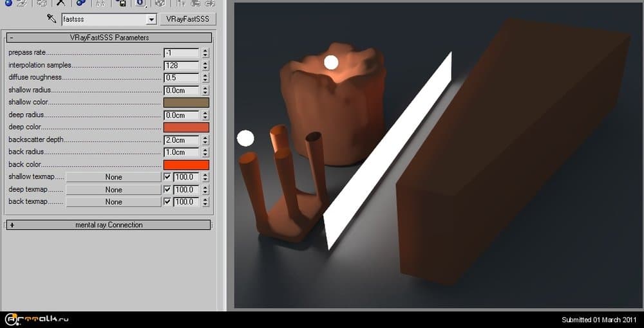644x328 pixels.
Task: Click the diffuse roughness value field
Action: [181, 77]
